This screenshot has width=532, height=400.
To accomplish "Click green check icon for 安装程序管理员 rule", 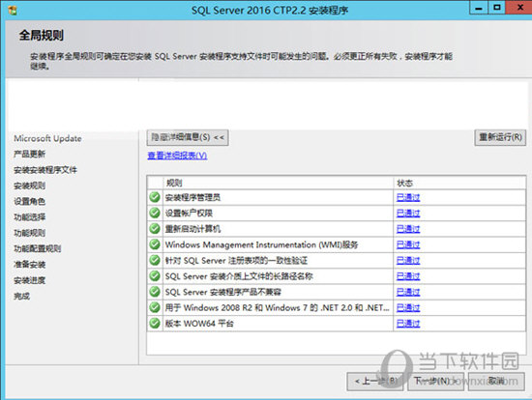I will tap(155, 197).
